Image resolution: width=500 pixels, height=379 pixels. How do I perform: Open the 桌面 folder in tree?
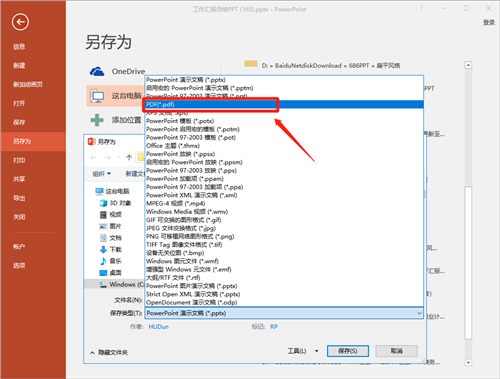111,273
